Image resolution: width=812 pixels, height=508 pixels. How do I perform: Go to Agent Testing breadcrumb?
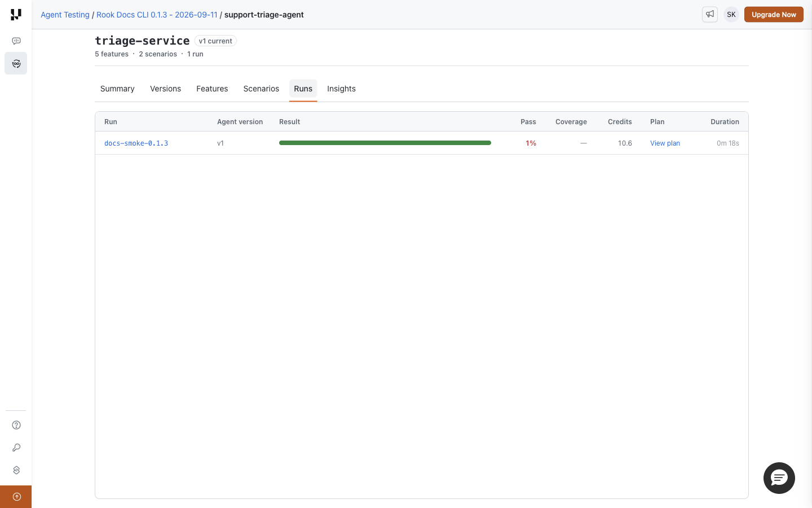pyautogui.click(x=65, y=15)
